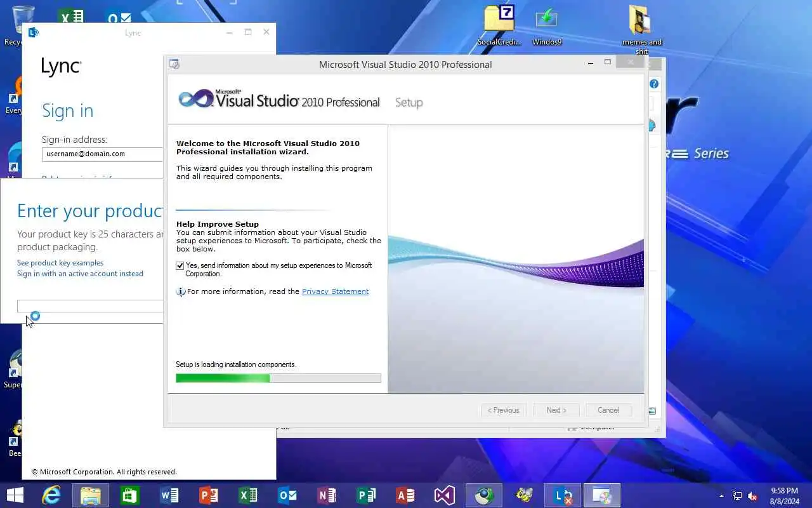This screenshot has height=508, width=812.
Task: Open the network icon in system tray
Action: (x=737, y=496)
